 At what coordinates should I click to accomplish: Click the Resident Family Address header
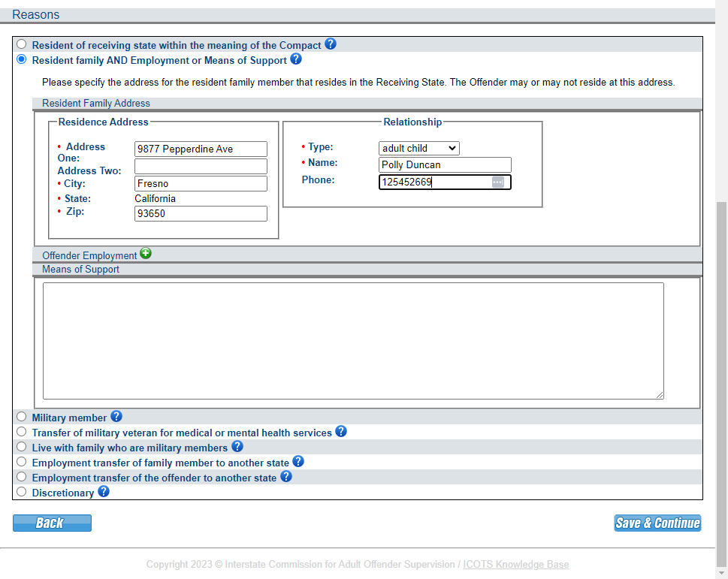point(367,103)
